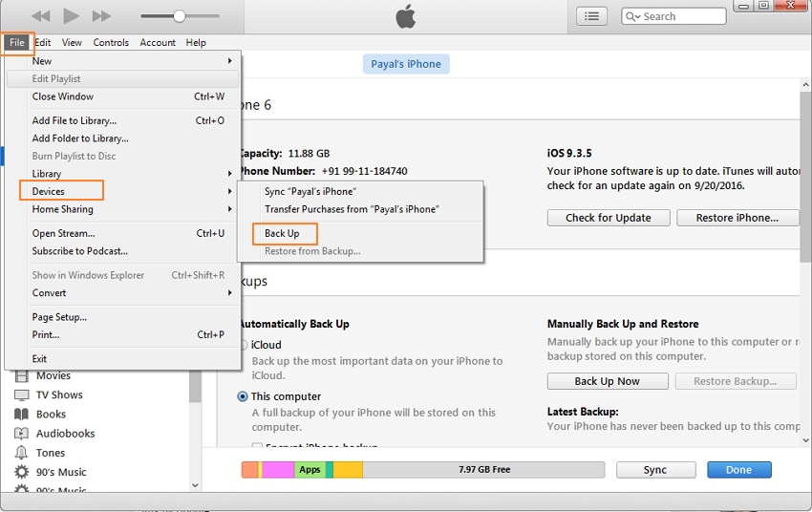Click the rewind previous track button
This screenshot has height=512, width=812.
point(41,16)
